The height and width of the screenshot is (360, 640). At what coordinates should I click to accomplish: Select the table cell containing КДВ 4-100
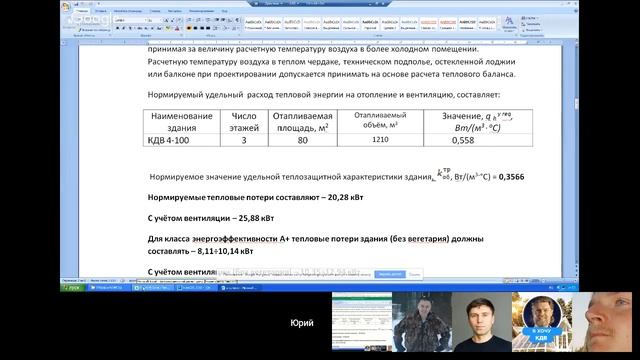pyautogui.click(x=182, y=140)
